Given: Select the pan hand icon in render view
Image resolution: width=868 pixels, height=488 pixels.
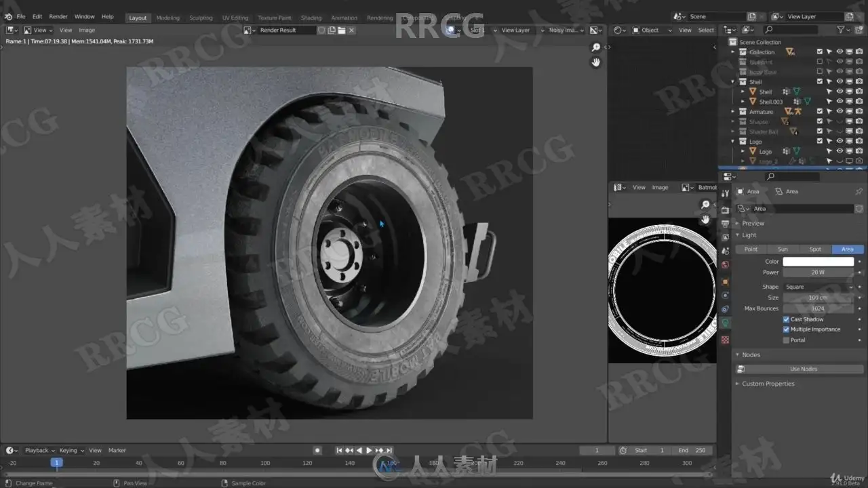Looking at the screenshot, I should [596, 62].
